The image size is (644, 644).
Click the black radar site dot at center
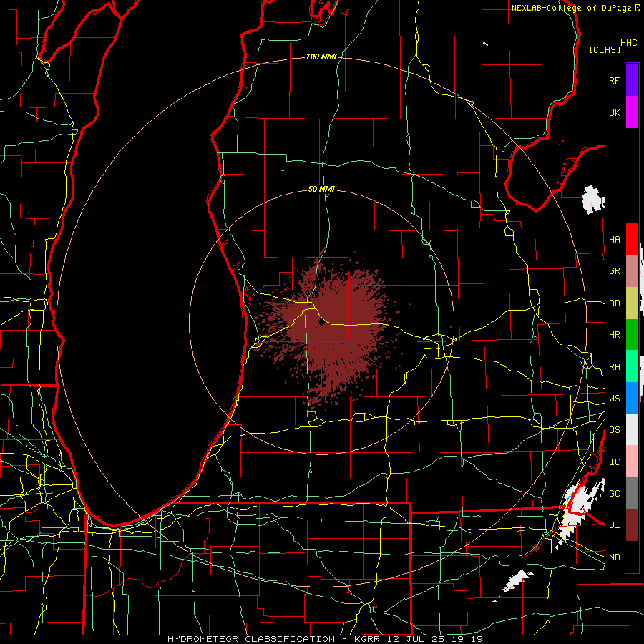pos(321,323)
